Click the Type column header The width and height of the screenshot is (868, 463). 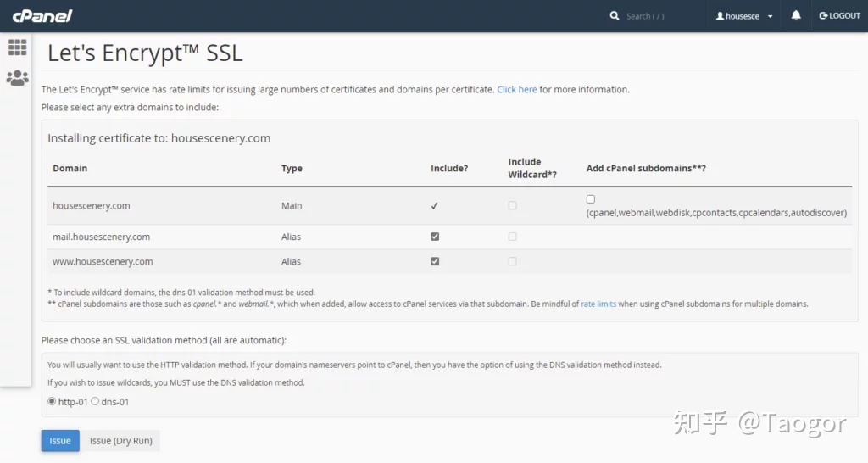(292, 168)
